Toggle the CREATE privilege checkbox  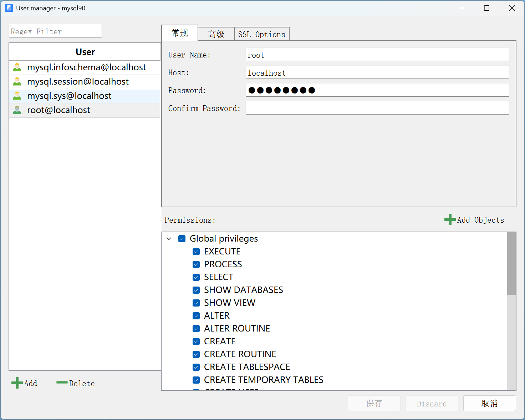click(196, 341)
